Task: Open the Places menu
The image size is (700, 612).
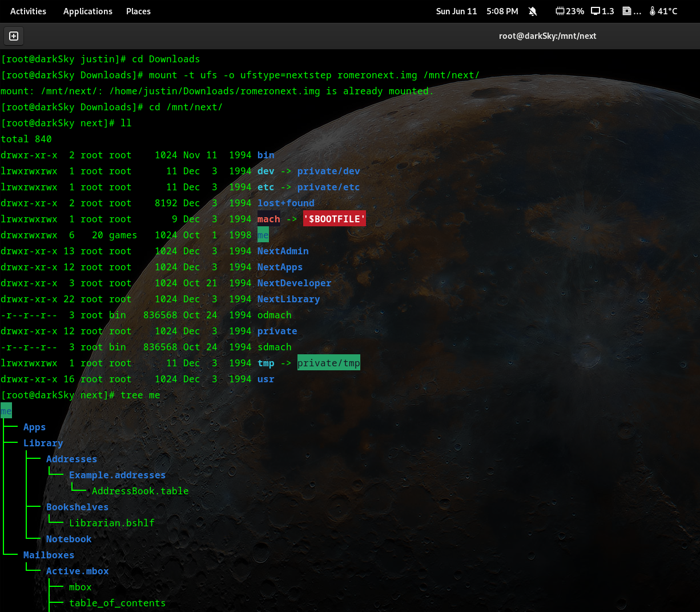Action: click(x=138, y=11)
